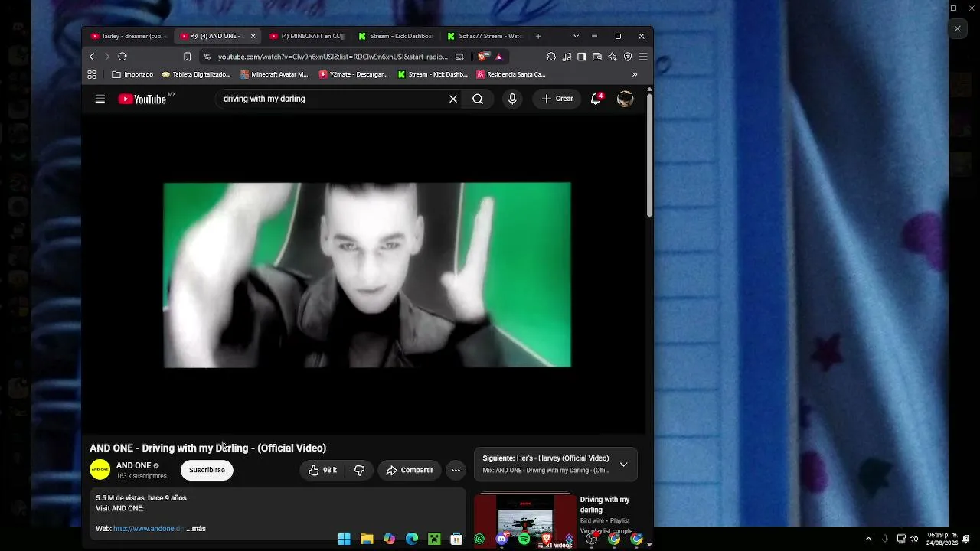Open Brave Rewards triangle icon

[x=499, y=57]
